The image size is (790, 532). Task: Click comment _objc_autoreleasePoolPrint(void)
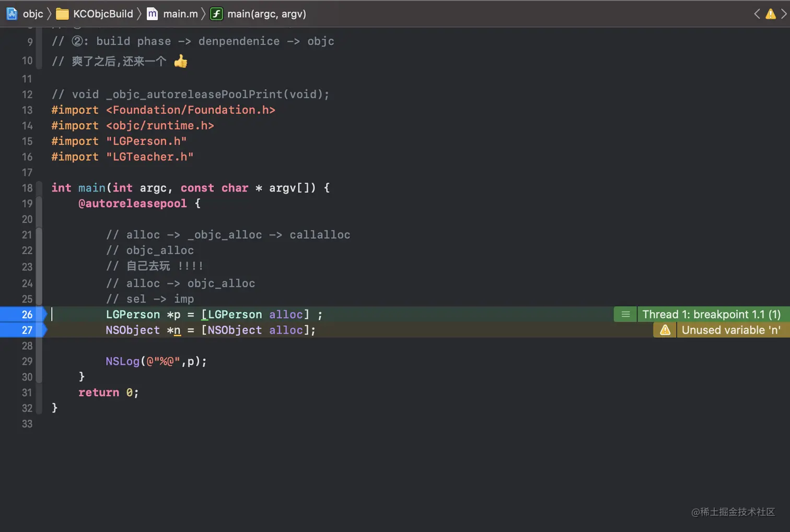tap(190, 94)
